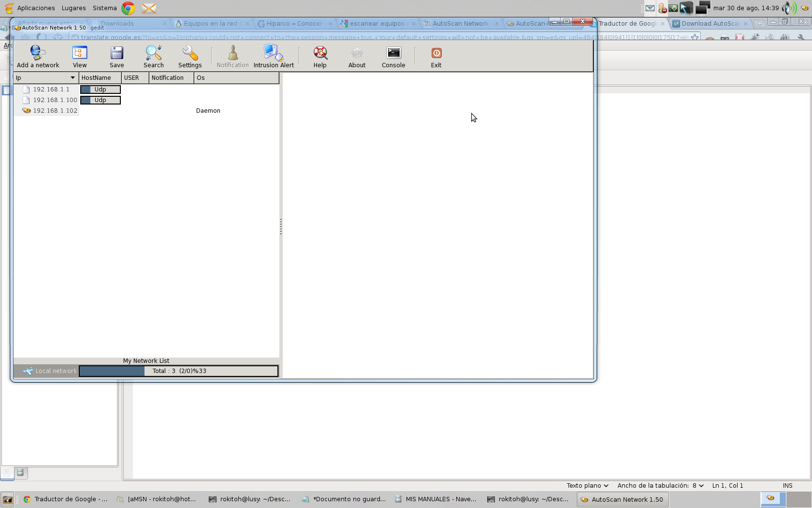Screen dimensions: 812x508
Task: Click the My Network List label
Action: pos(146,361)
